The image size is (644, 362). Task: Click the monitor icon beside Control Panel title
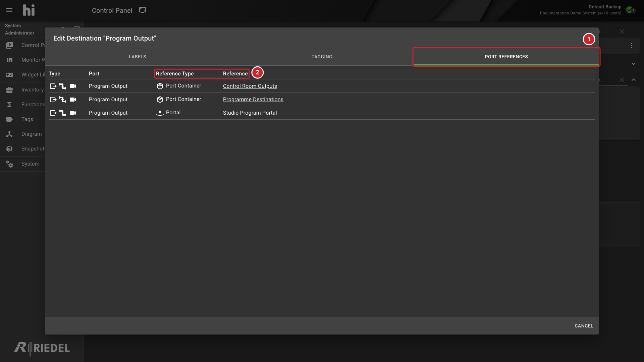143,10
